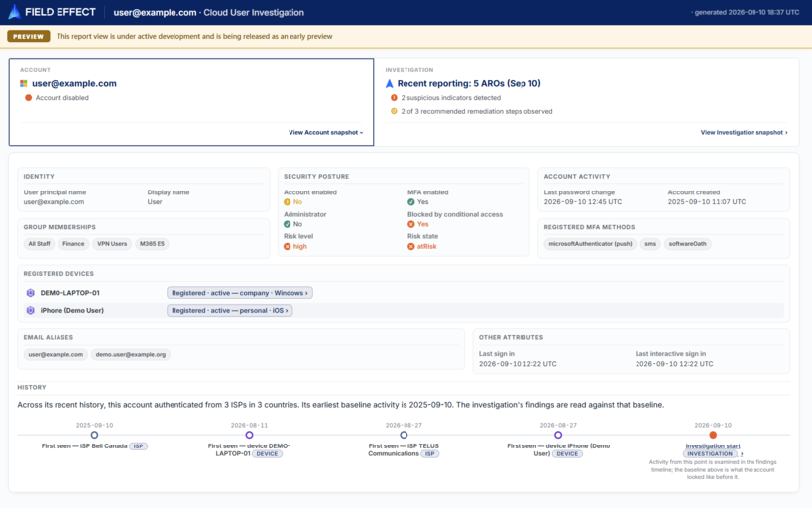This screenshot has width=812, height=508.
Task: Click the generated 2026-09-10 18:37 UTC timestamp
Action: 747,13
